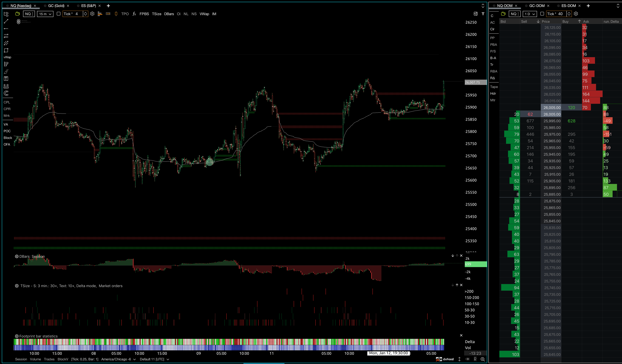Toggle the checkbox beside chart Tick field
Screen dimensions: 622x364
pyautogui.click(x=58, y=14)
